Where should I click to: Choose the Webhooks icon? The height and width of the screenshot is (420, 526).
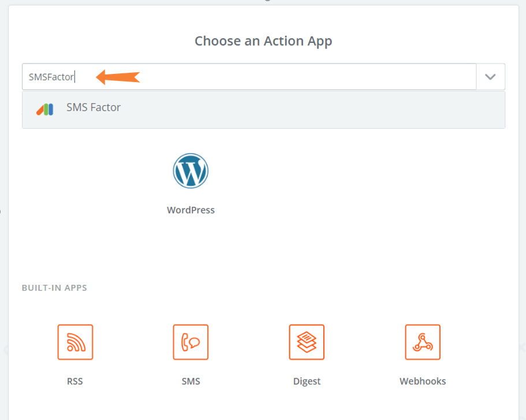[423, 342]
